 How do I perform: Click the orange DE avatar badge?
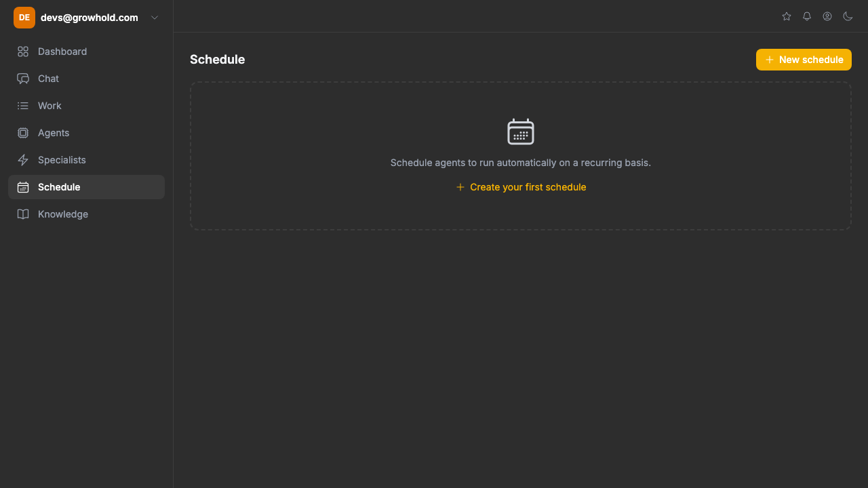(24, 18)
